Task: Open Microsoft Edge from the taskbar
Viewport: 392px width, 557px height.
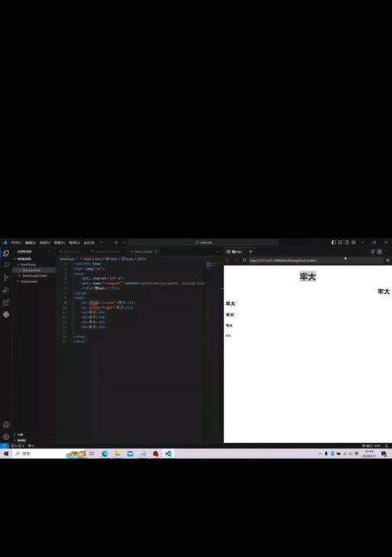Action: pos(105,454)
